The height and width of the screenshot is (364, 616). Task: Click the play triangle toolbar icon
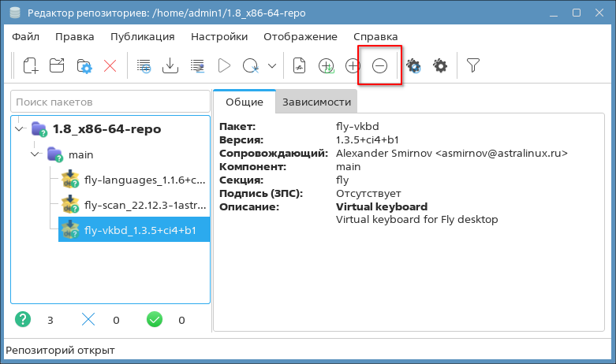[224, 66]
